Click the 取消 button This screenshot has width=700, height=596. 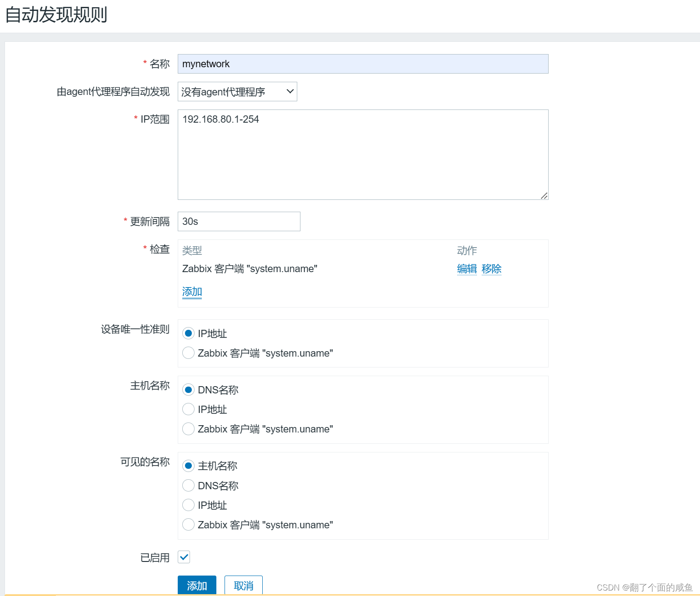coord(244,586)
